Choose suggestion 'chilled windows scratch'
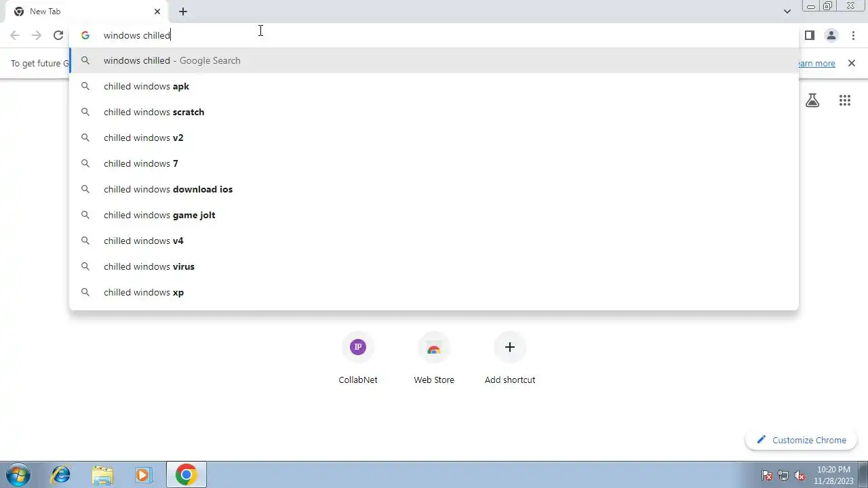This screenshot has width=868, height=488. [x=434, y=112]
